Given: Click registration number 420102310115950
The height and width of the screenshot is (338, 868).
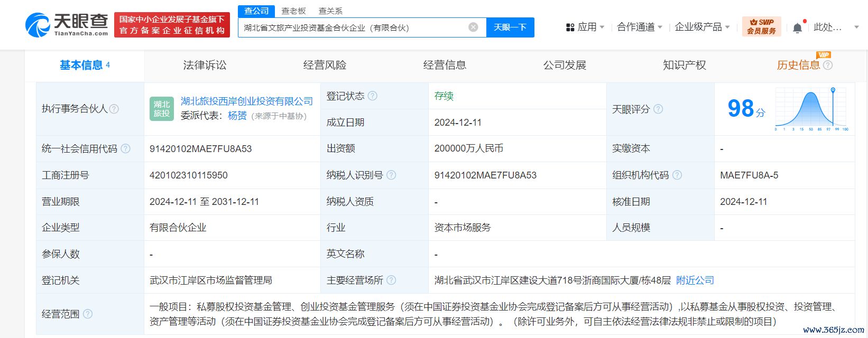Looking at the screenshot, I should point(189,175).
